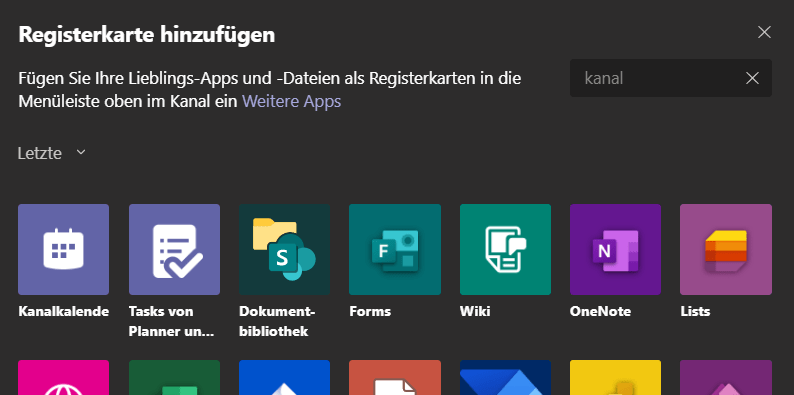Pick the Wiki tab tile
This screenshot has width=794, height=395.
(x=505, y=249)
